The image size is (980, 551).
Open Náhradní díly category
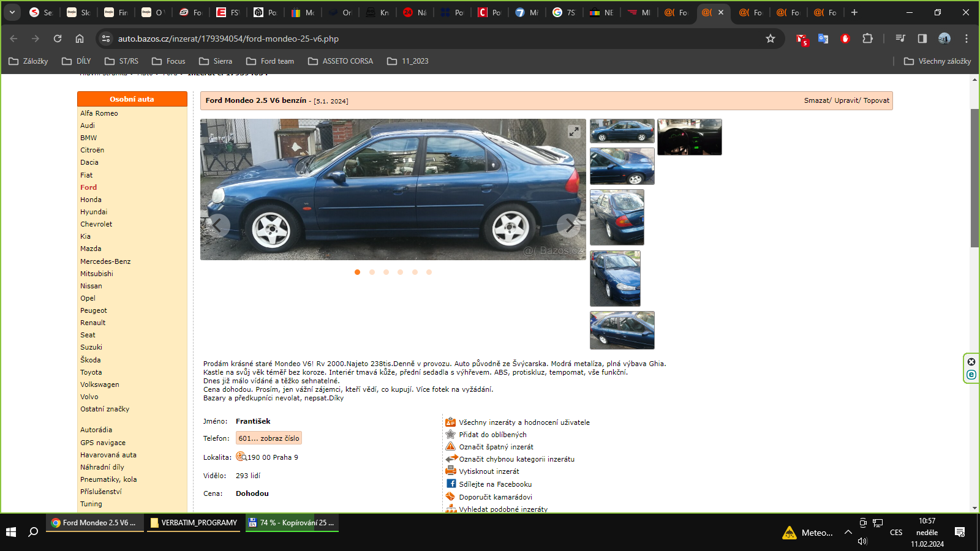pos(102,467)
